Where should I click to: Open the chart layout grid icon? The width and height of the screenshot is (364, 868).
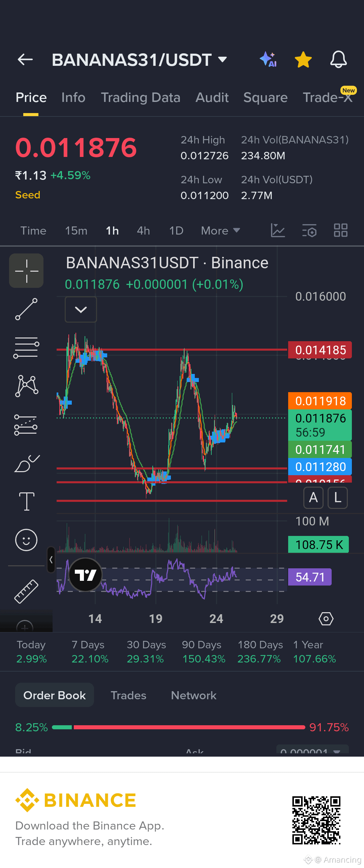pos(341,230)
